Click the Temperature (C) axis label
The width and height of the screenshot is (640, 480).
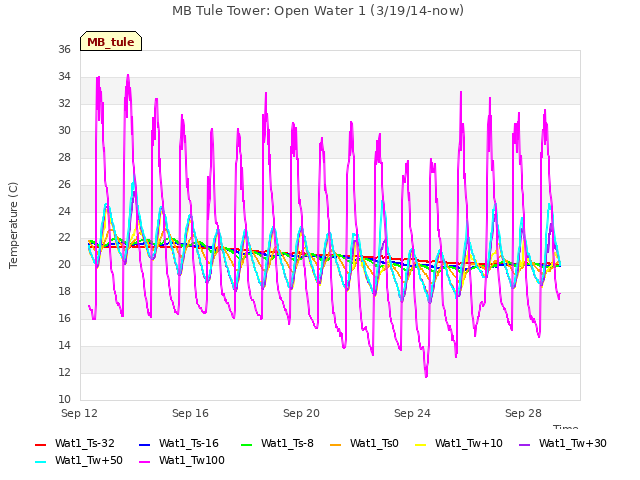click(13, 225)
